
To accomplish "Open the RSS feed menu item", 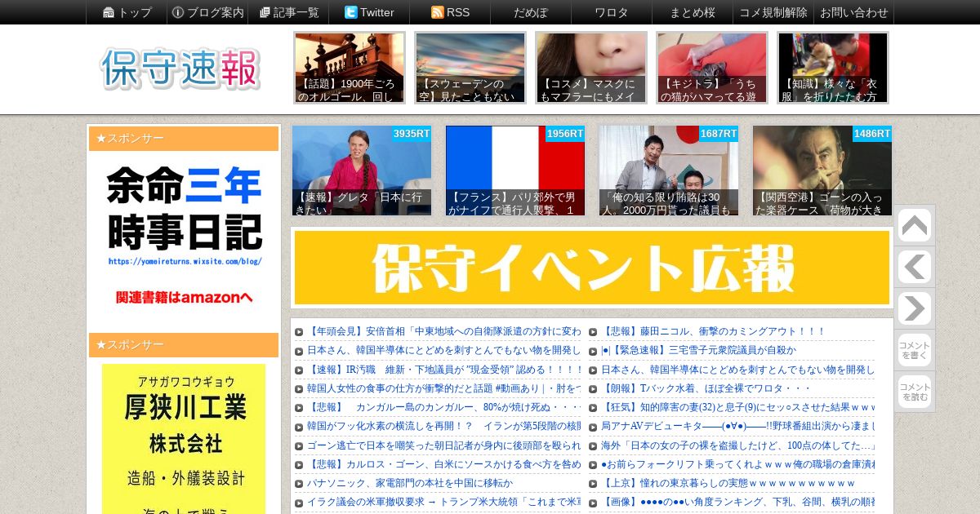I will [450, 12].
